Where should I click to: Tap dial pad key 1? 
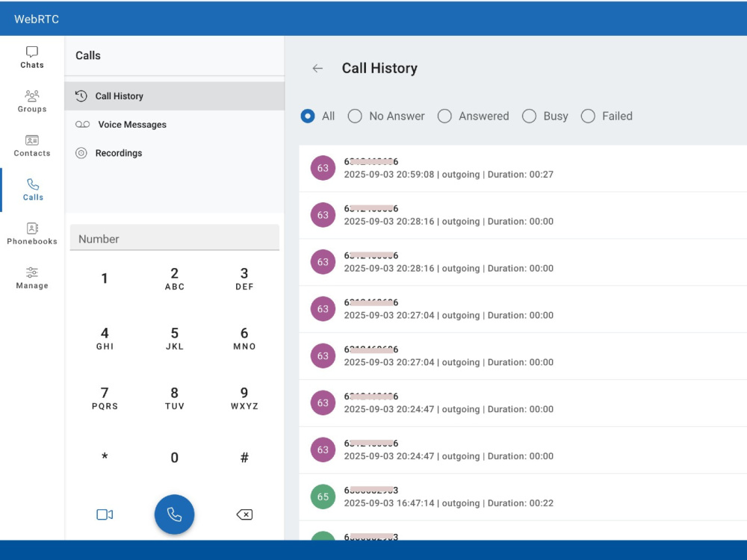point(105,279)
